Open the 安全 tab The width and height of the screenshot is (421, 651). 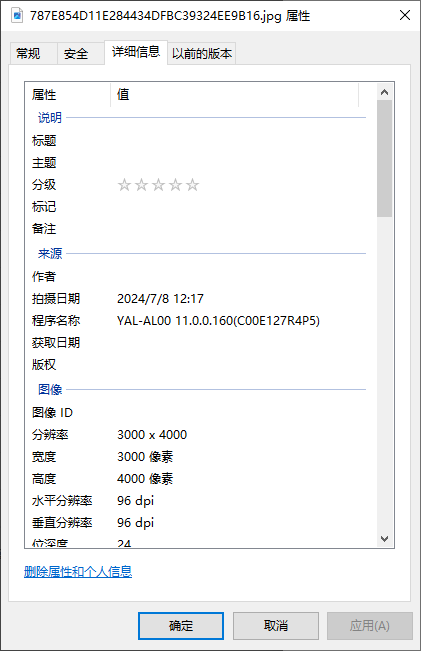tap(81, 54)
